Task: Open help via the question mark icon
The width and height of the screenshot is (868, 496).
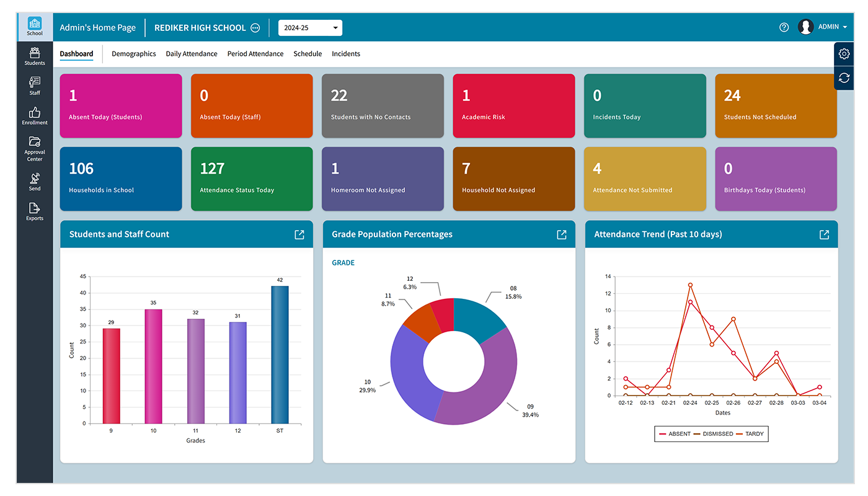Action: point(784,27)
